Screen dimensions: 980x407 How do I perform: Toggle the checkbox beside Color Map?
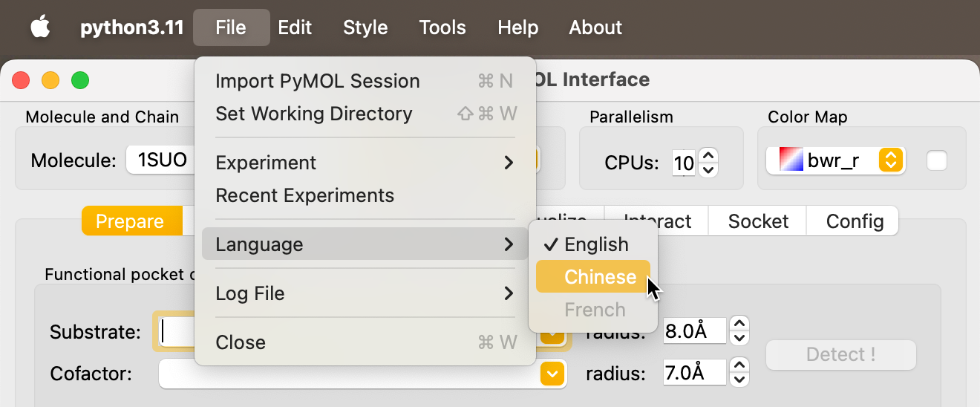[x=937, y=160]
